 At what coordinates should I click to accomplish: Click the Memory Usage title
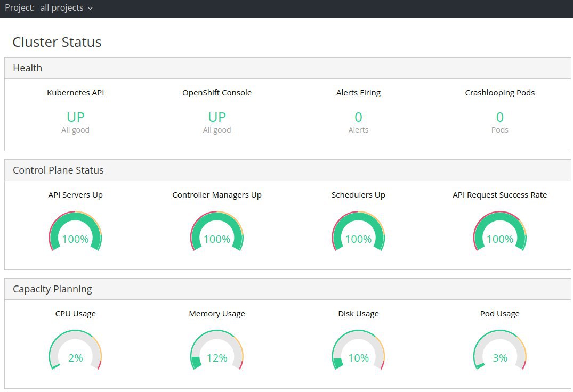[217, 314]
